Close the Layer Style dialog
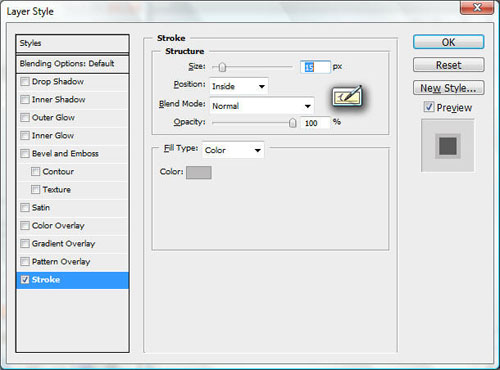The width and height of the screenshot is (500, 370). point(477,7)
